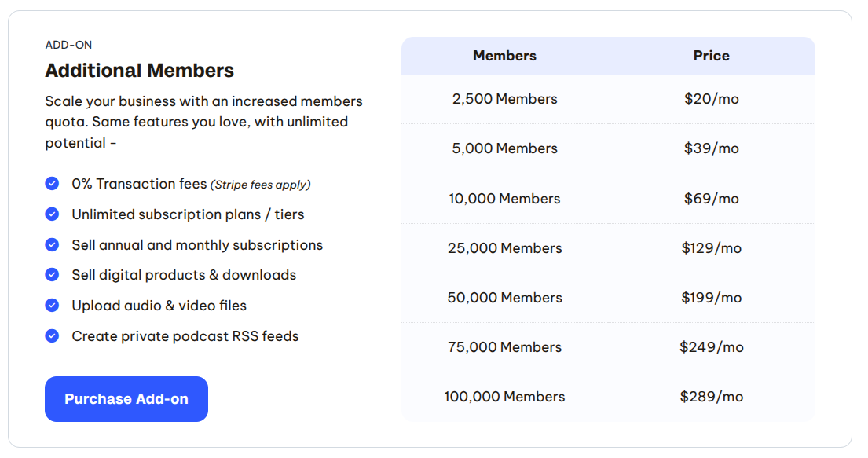Pick the 25,000 Members tier
This screenshot has height=458, width=868.
(504, 248)
